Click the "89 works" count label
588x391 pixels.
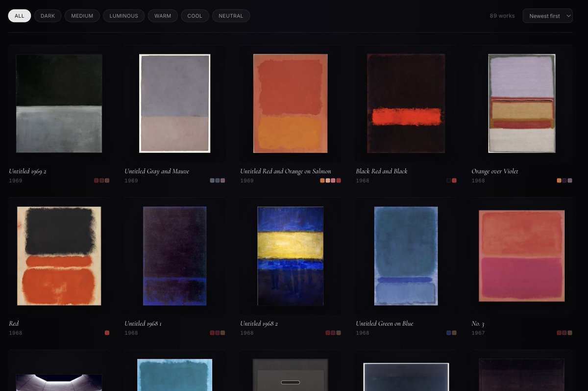[502, 16]
